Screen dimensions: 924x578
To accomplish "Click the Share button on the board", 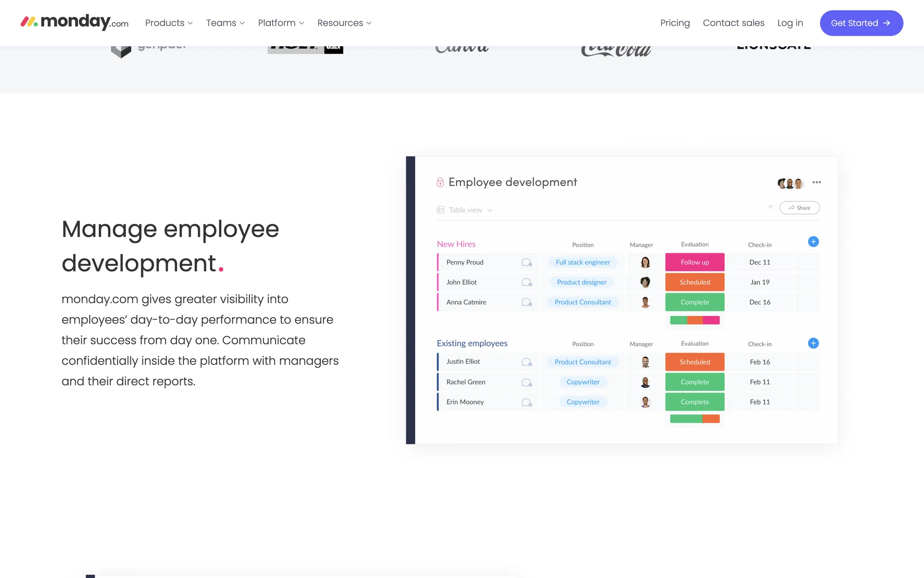I will [799, 208].
